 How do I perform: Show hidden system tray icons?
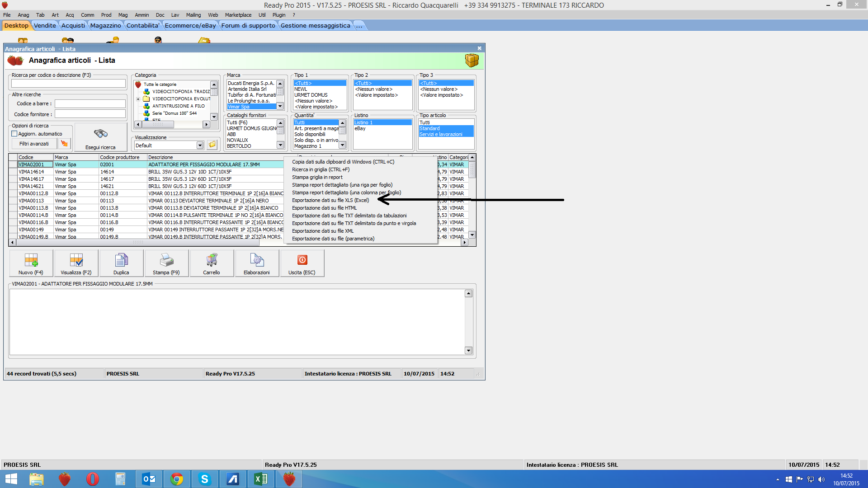tap(778, 479)
